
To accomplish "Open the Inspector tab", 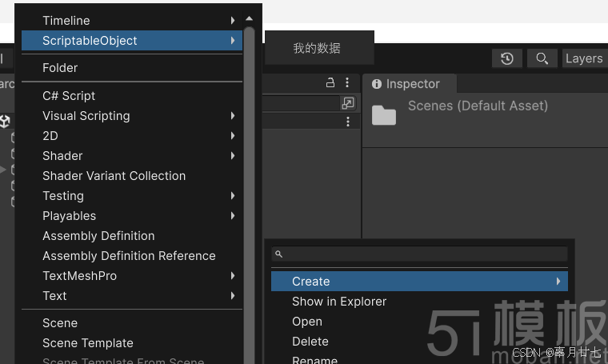I will click(409, 84).
